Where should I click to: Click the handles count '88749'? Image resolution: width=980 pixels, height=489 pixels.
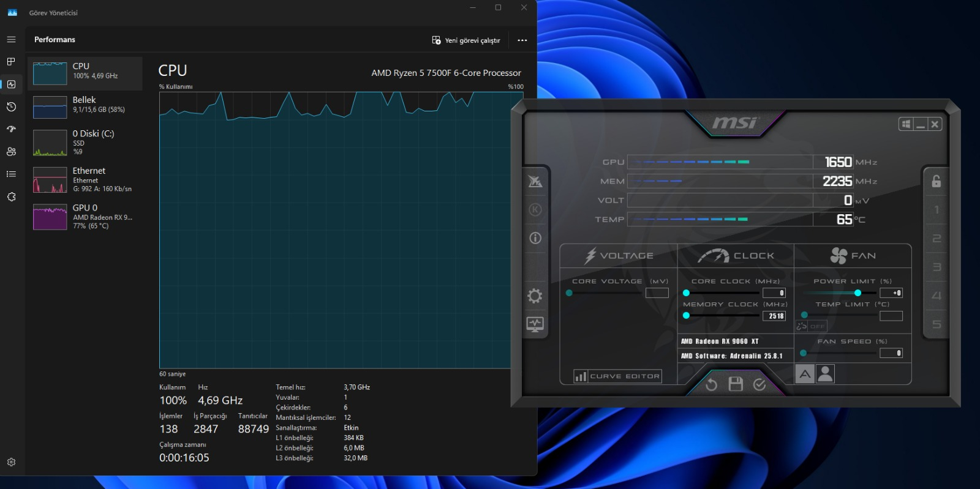click(x=254, y=429)
